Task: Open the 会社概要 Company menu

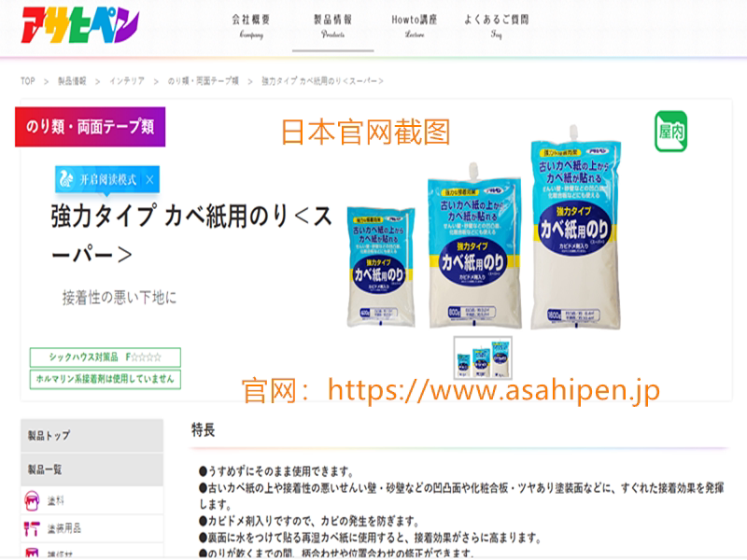Action: 251,26
